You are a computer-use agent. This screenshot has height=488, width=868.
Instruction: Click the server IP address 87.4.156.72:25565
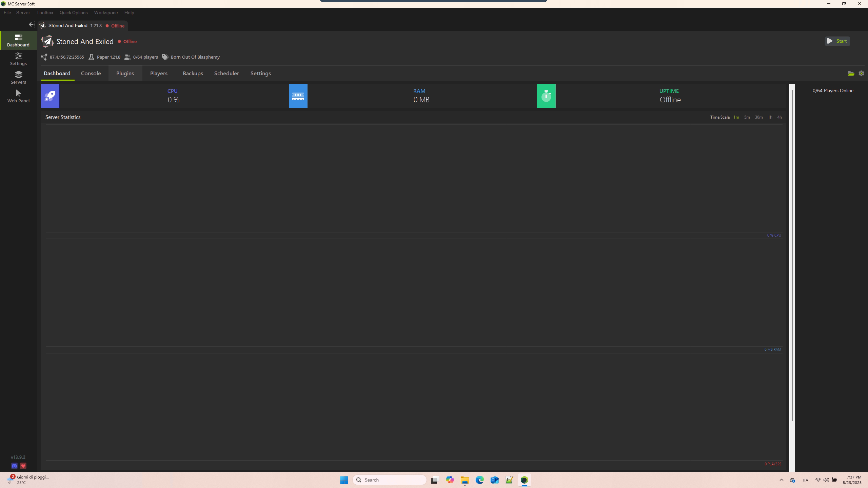pyautogui.click(x=66, y=57)
